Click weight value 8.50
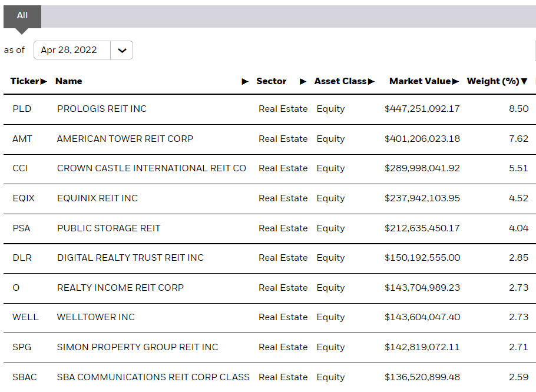Image resolution: width=536 pixels, height=392 pixels. tap(518, 109)
